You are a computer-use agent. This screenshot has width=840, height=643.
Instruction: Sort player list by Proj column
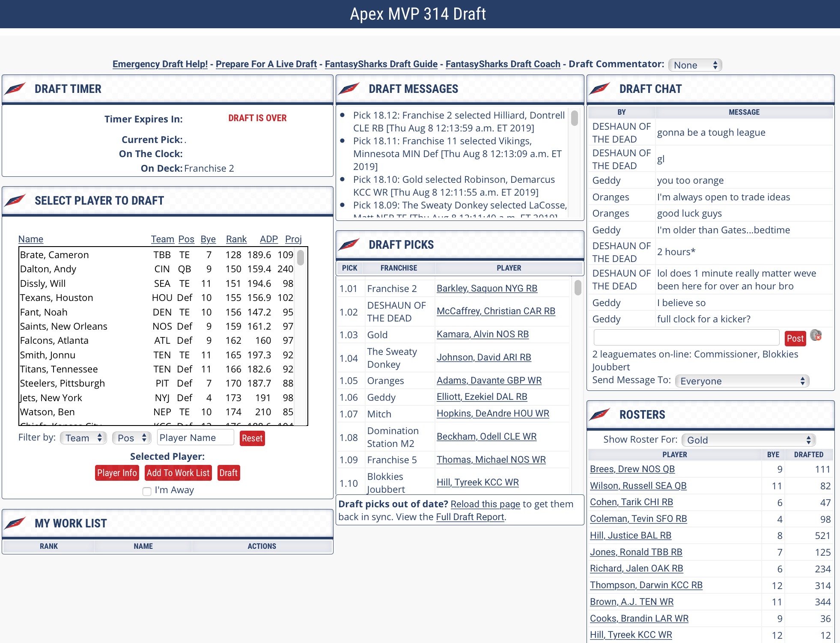(294, 239)
